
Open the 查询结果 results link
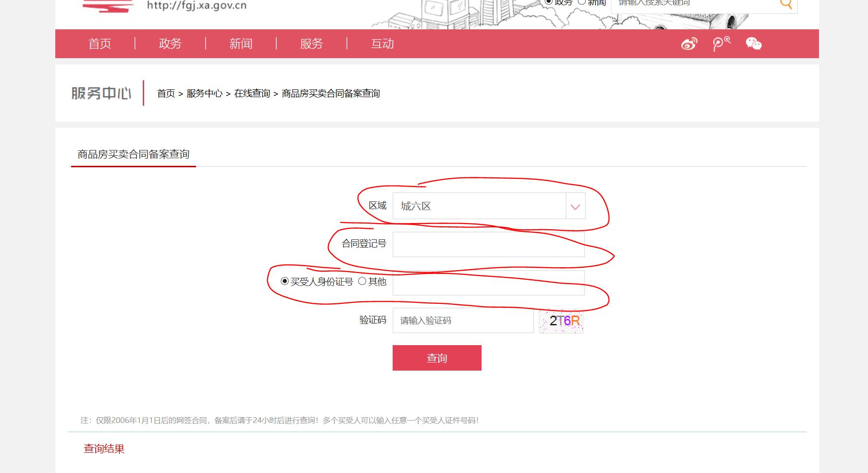[103, 448]
